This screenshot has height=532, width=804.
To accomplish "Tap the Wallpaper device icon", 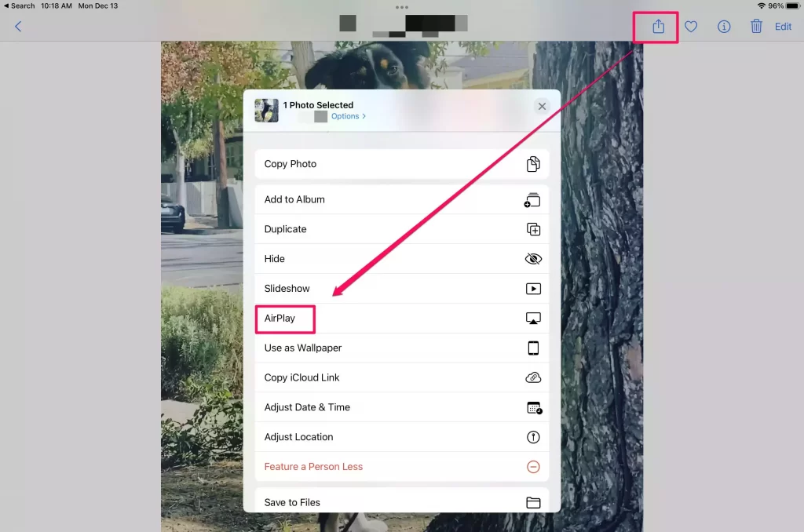I will (533, 348).
